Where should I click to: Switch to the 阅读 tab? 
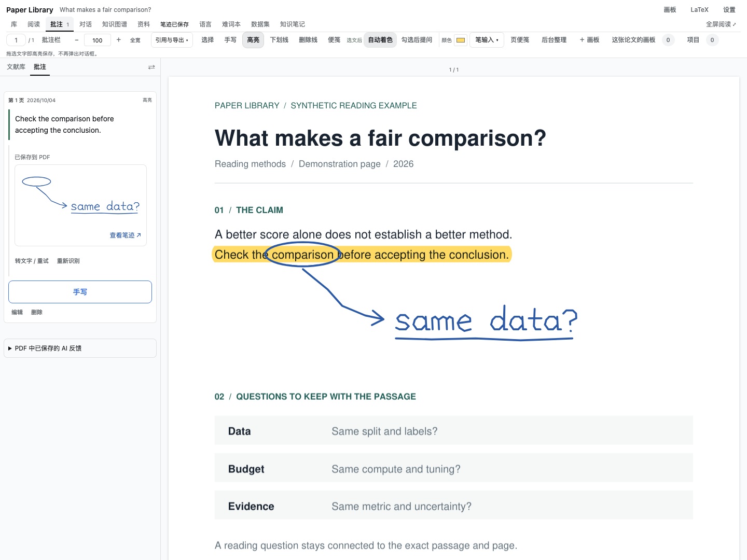[34, 24]
